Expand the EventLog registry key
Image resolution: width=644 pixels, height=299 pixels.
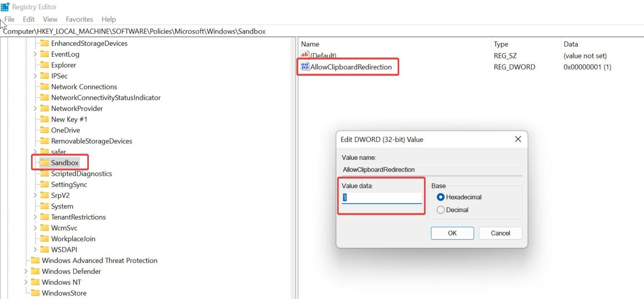35,54
